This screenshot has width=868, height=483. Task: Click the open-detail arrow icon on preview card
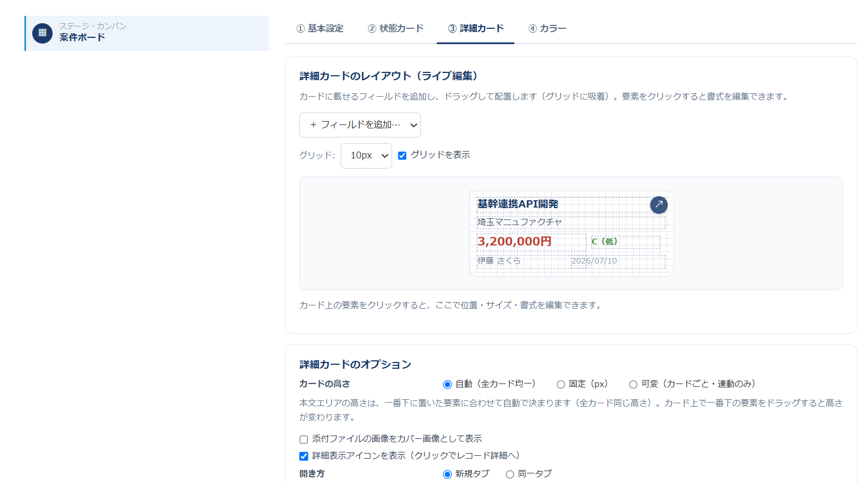pyautogui.click(x=659, y=205)
